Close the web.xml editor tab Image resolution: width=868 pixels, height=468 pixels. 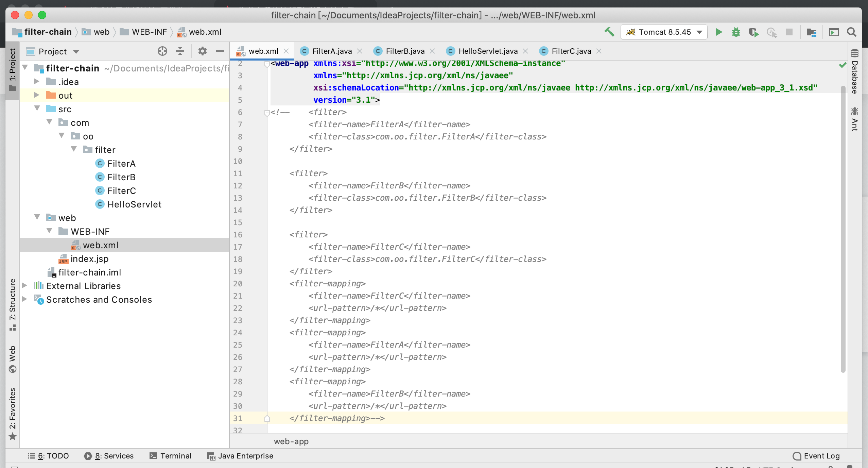pyautogui.click(x=286, y=51)
